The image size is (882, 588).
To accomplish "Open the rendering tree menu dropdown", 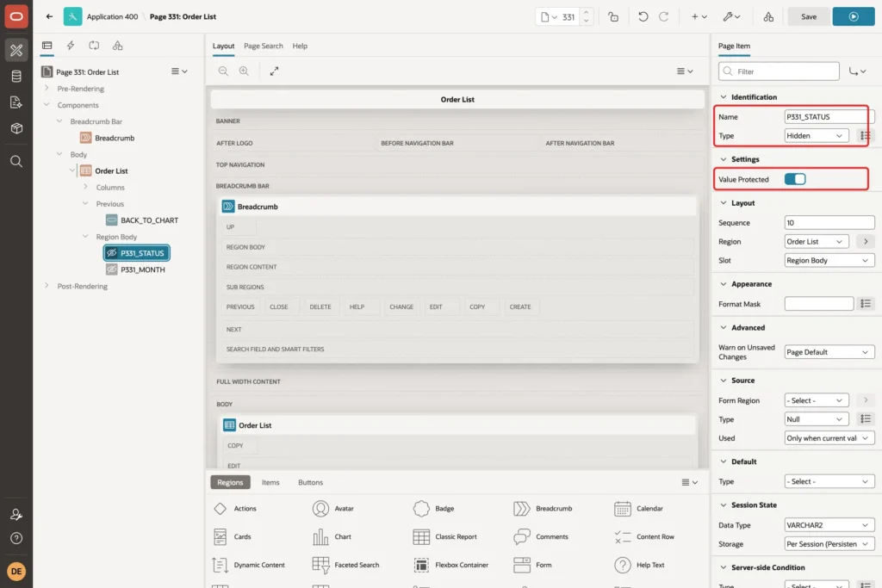I will coord(179,71).
